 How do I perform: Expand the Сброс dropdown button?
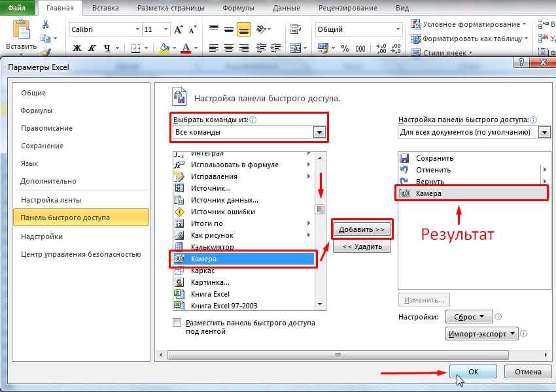[469, 317]
